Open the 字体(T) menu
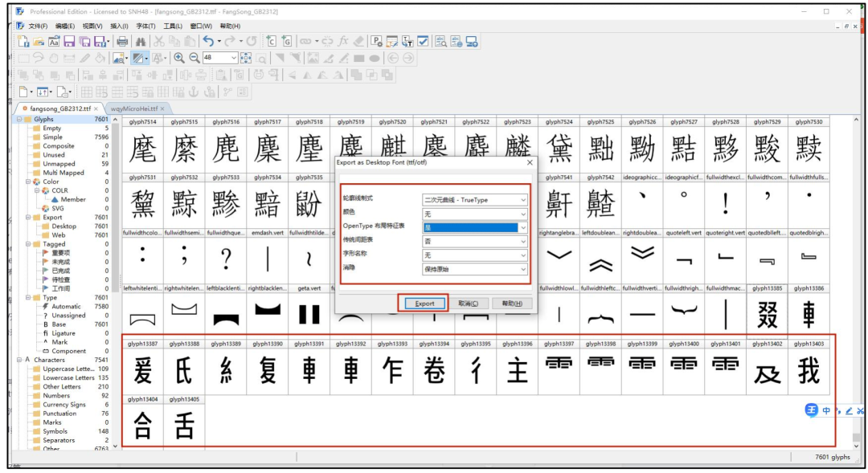This screenshot has height=473, width=868. coord(145,26)
